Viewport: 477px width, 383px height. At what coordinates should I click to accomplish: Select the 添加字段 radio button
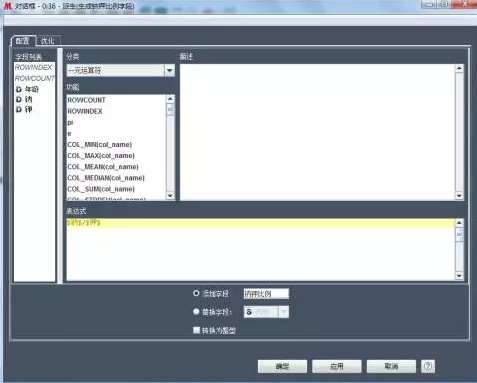[196, 293]
